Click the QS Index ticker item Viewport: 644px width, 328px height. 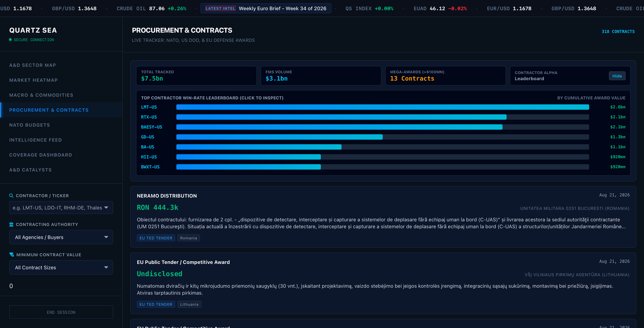click(x=369, y=8)
